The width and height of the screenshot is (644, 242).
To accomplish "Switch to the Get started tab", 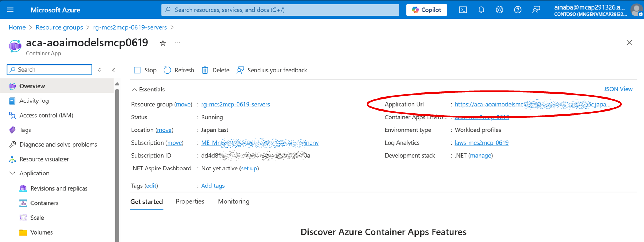I will tap(147, 202).
